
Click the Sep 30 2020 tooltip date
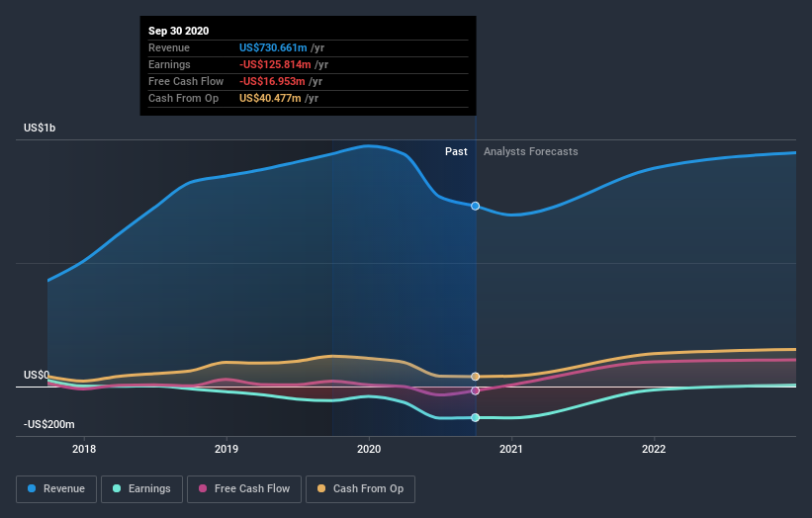click(179, 31)
